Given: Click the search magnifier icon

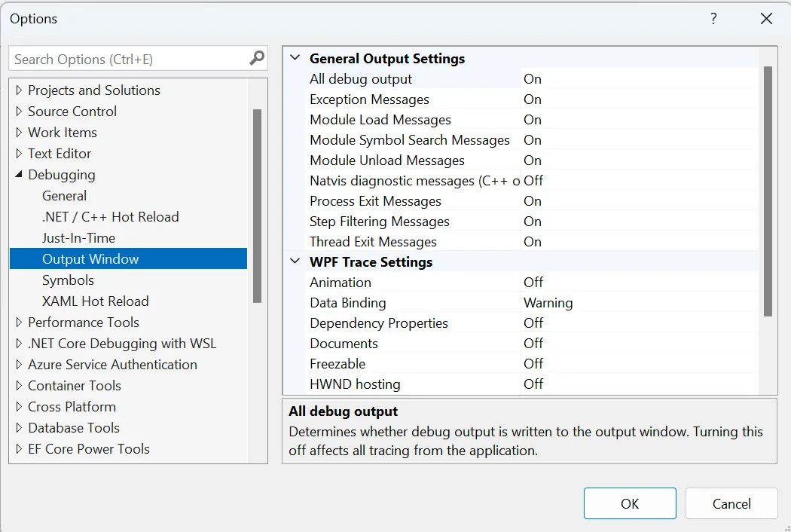Looking at the screenshot, I should (x=257, y=58).
